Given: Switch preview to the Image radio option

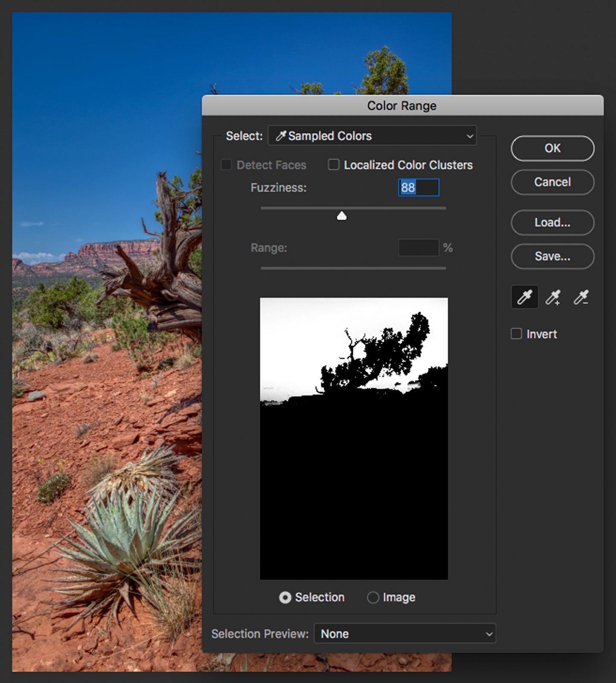Looking at the screenshot, I should click(373, 598).
